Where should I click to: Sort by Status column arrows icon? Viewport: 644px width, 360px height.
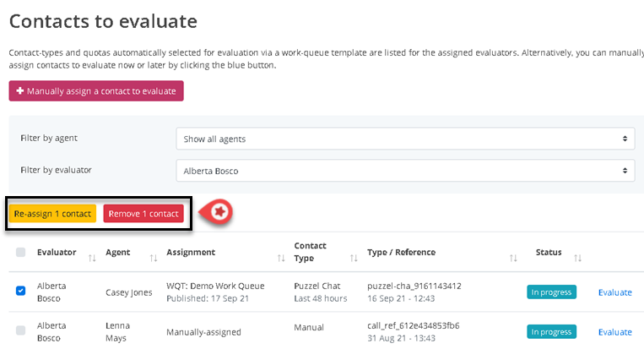point(578,258)
